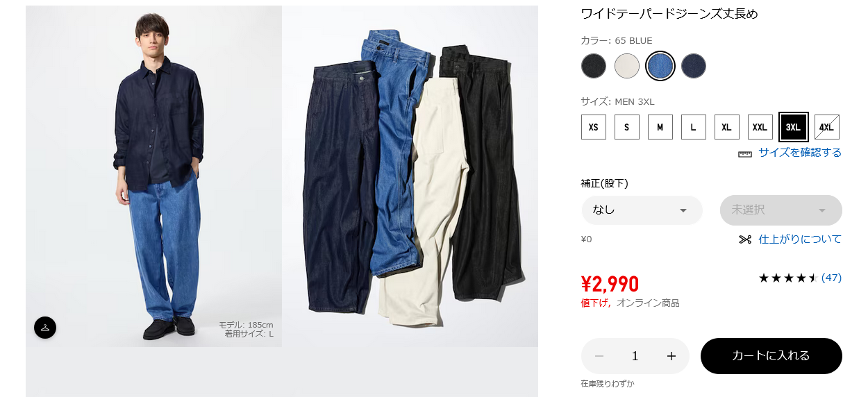The height and width of the screenshot is (397, 868).
Task: Select size M
Action: tap(660, 127)
